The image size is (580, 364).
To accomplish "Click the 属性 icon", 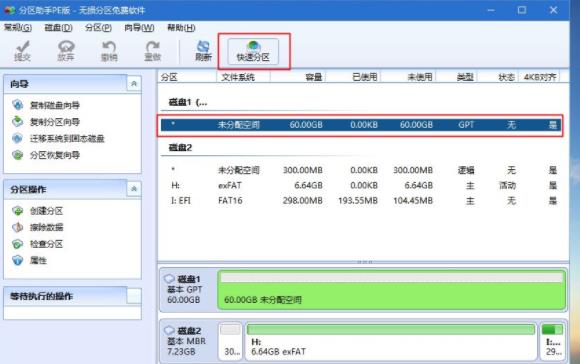I will click(17, 260).
